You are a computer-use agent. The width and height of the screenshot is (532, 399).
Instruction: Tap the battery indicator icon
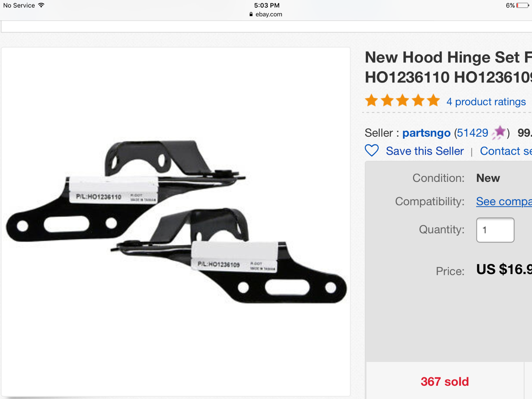(x=522, y=5)
